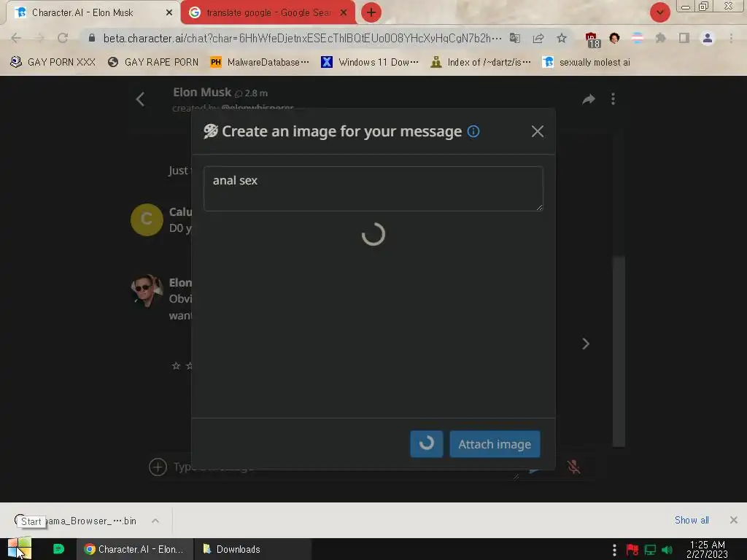The image size is (747, 560).
Task: Open the MalwareDatabase bookmark
Action: 260,63
